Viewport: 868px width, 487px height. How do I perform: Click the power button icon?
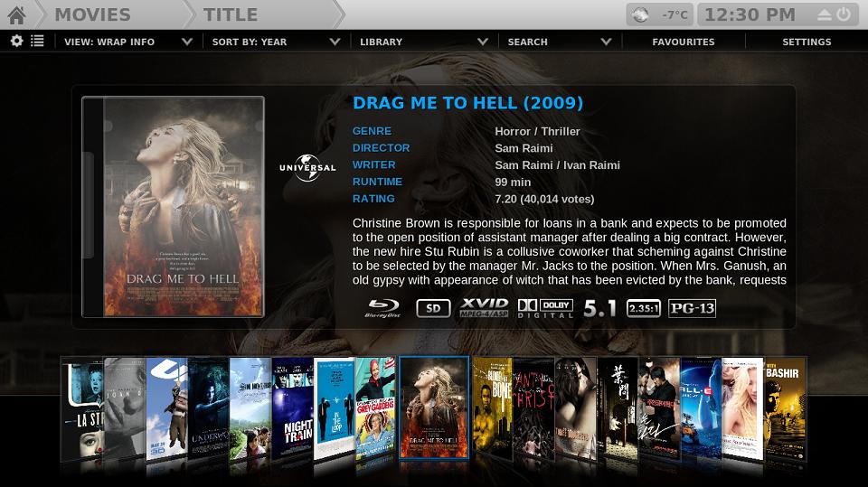[x=844, y=14]
